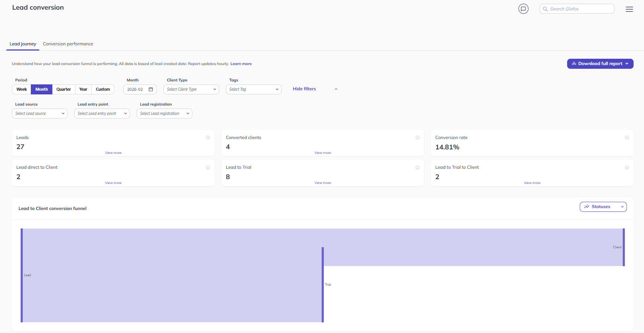
Task: Click the Lead to Client conversion funnel title
Action: [x=52, y=208]
